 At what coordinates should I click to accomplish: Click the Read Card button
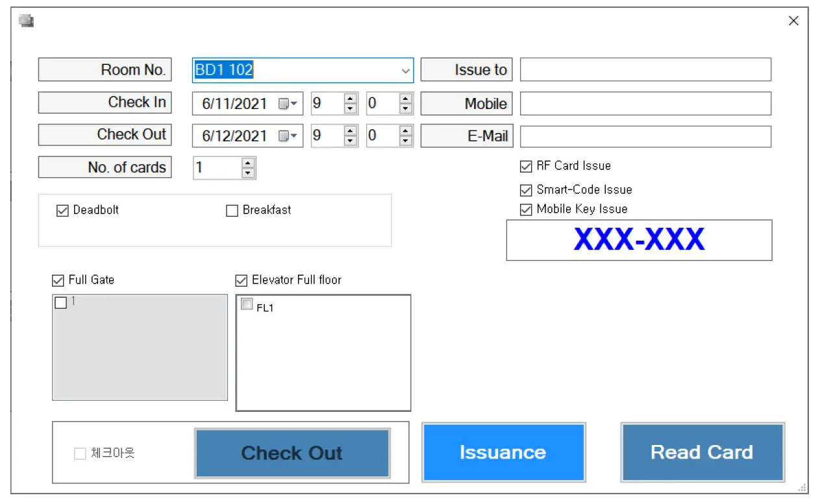point(702,452)
